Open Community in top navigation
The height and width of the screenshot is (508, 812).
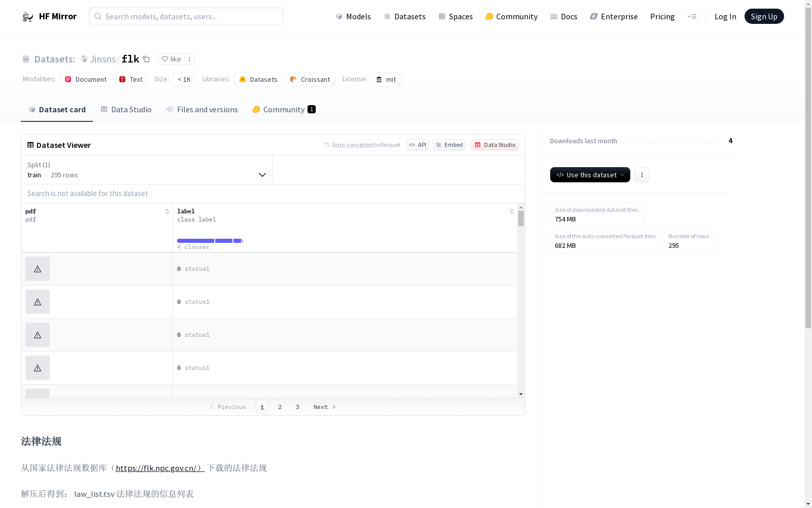(x=512, y=16)
